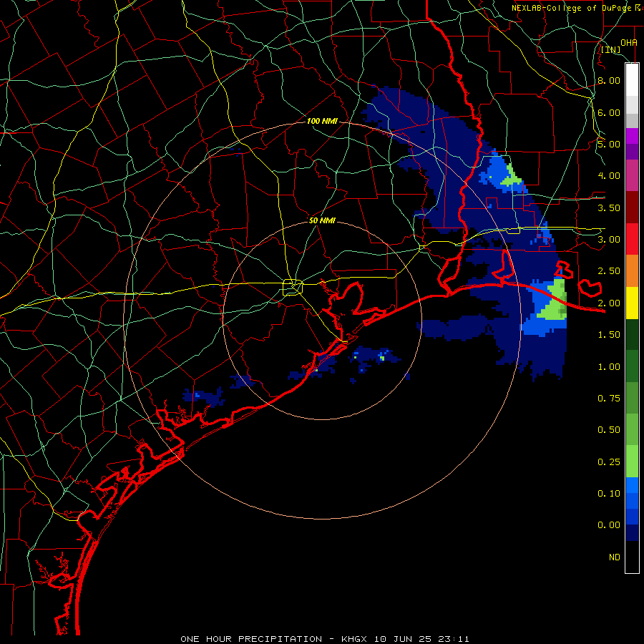This screenshot has height=644, width=644.
Task: Click the 1.00 legend value
Action: (609, 367)
